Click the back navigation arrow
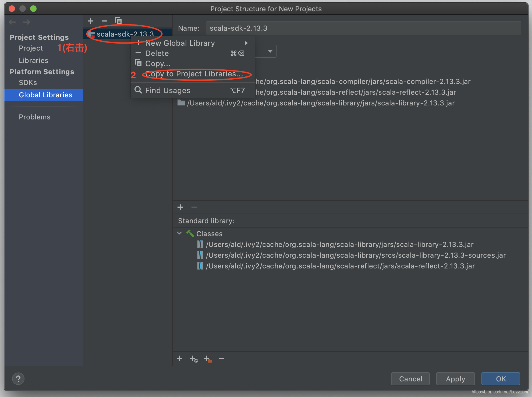Screen dimensions: 532x397 12,22
